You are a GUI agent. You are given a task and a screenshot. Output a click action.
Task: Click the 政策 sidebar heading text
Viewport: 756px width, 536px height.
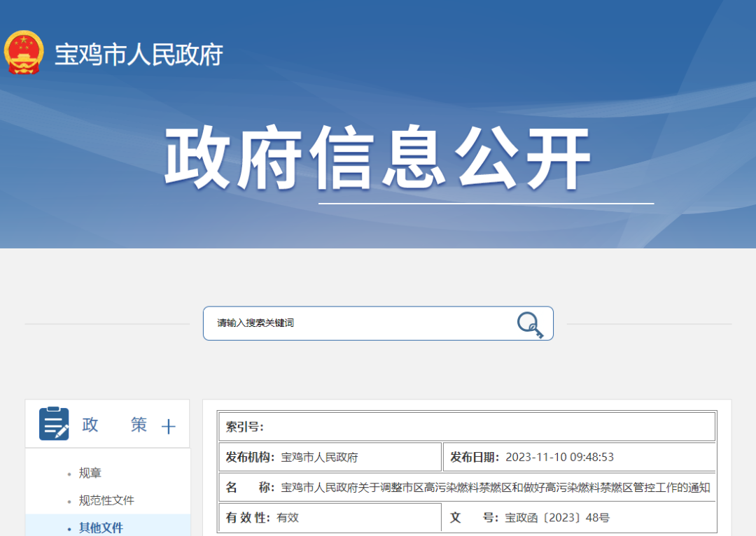pyautogui.click(x=115, y=425)
